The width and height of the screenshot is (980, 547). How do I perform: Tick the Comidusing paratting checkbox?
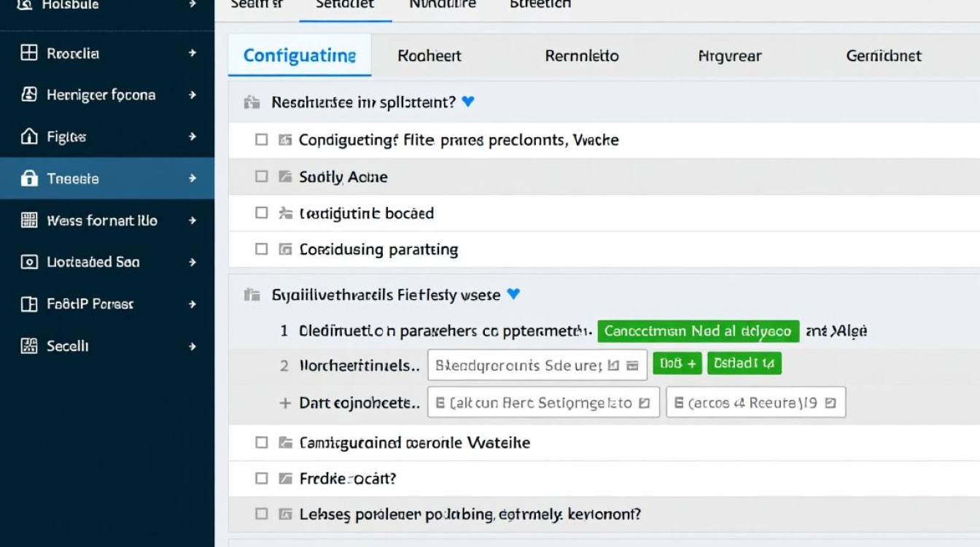(262, 249)
